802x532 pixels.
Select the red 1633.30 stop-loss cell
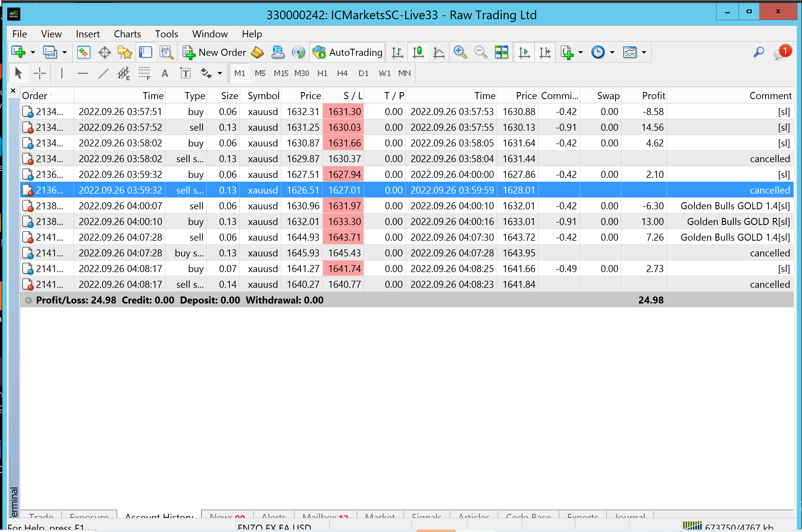click(344, 221)
